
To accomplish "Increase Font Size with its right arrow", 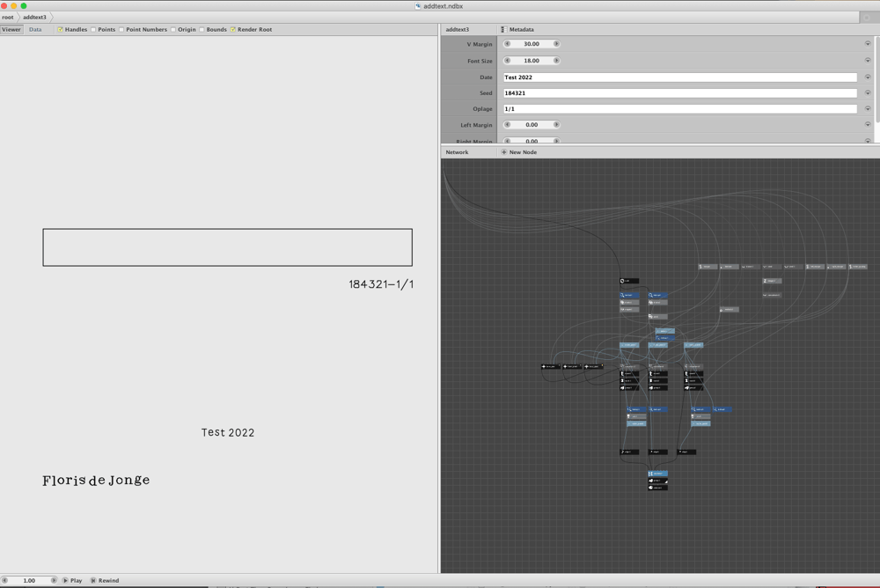I will pos(556,61).
